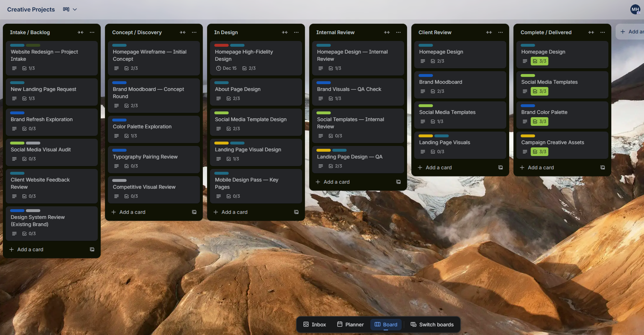Image resolution: width=644 pixels, height=335 pixels.
Task: Click checklist 2/3 badge on Social Media Template Design
Action: coord(233,129)
